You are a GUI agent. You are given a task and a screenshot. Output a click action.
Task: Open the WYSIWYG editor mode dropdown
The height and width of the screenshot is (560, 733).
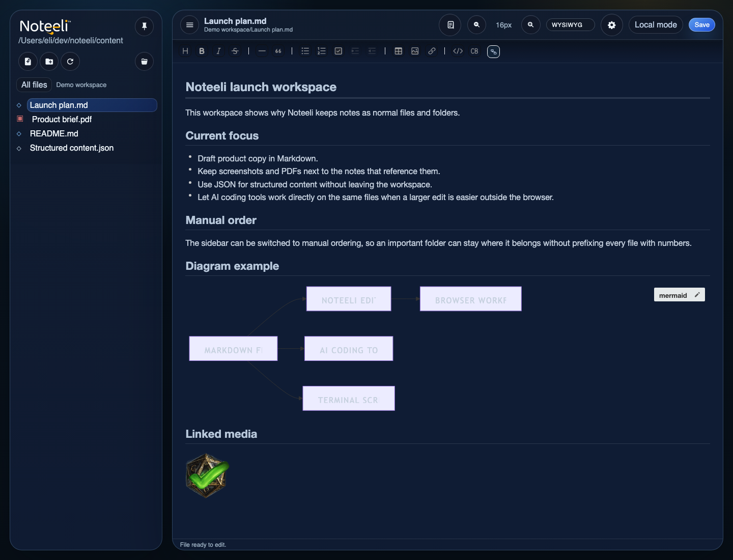pyautogui.click(x=570, y=24)
